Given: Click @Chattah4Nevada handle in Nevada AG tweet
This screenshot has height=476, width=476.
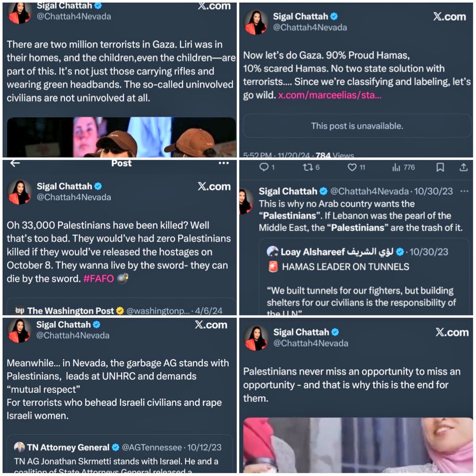Looking at the screenshot, I should [73, 336].
